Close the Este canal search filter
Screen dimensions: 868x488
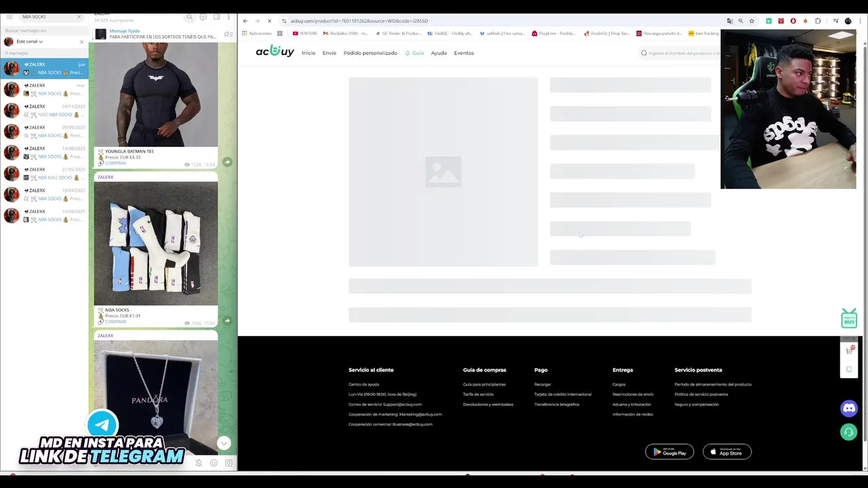[x=81, y=41]
